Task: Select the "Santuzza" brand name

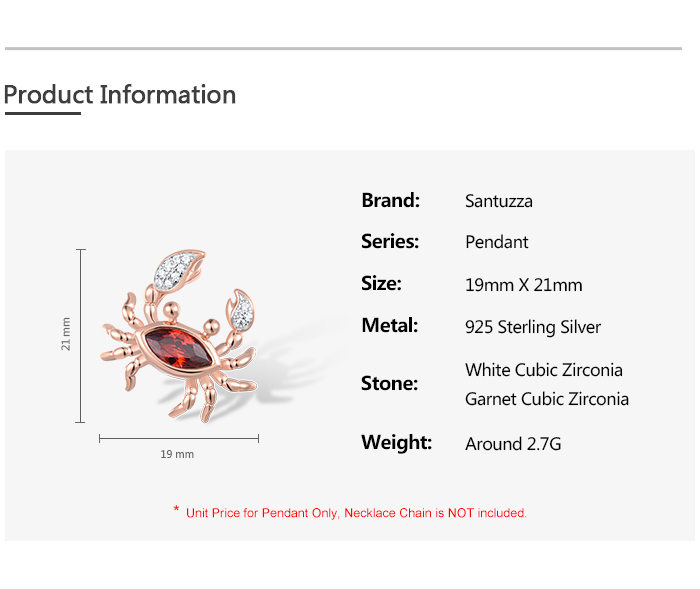Action: point(499,201)
